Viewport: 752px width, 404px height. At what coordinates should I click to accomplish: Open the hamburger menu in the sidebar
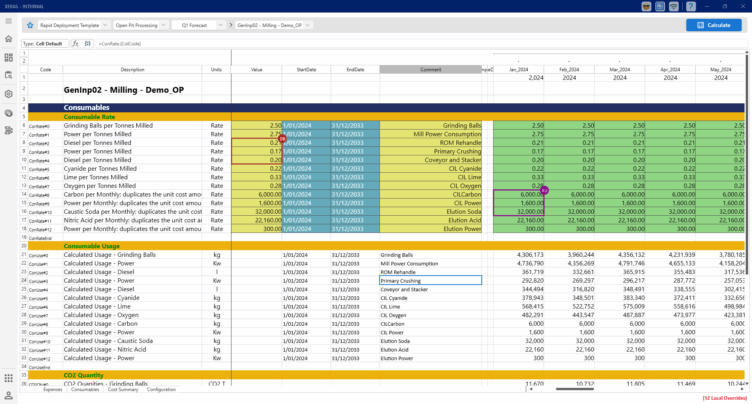click(x=9, y=21)
